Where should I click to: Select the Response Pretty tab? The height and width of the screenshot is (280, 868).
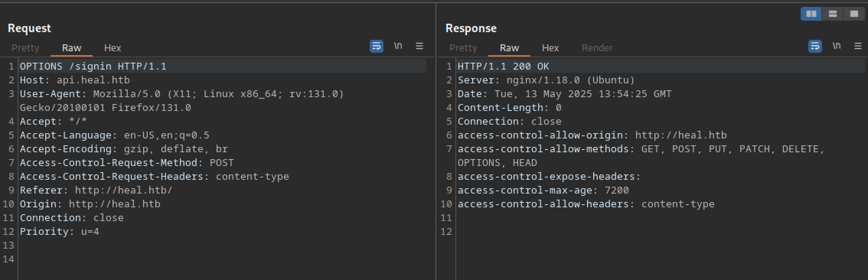pyautogui.click(x=463, y=48)
